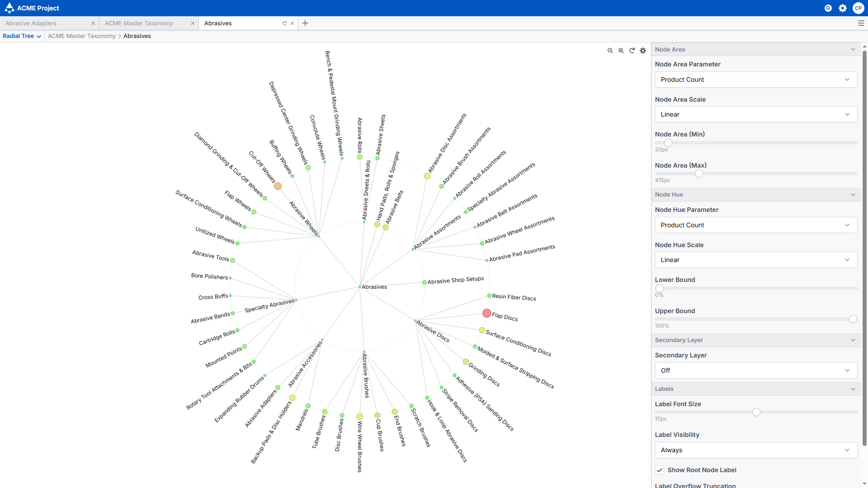Select the Abrasive Tools node

click(233, 260)
